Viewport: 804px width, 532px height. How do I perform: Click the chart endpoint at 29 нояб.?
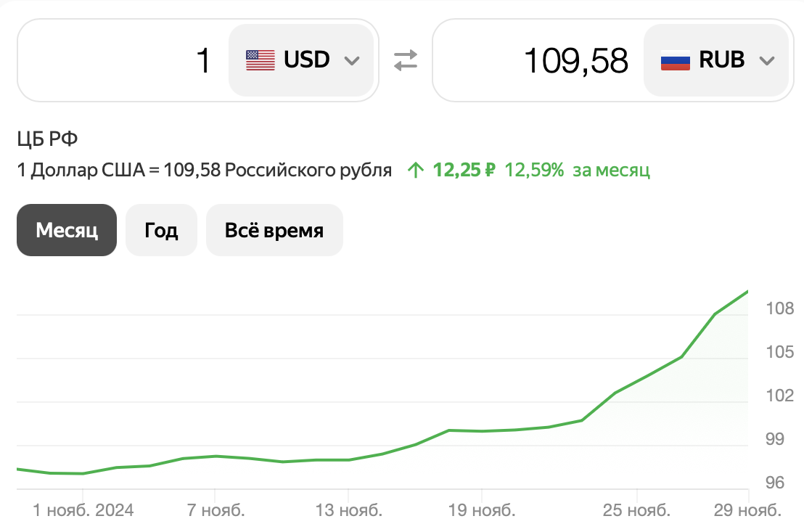[x=747, y=292]
